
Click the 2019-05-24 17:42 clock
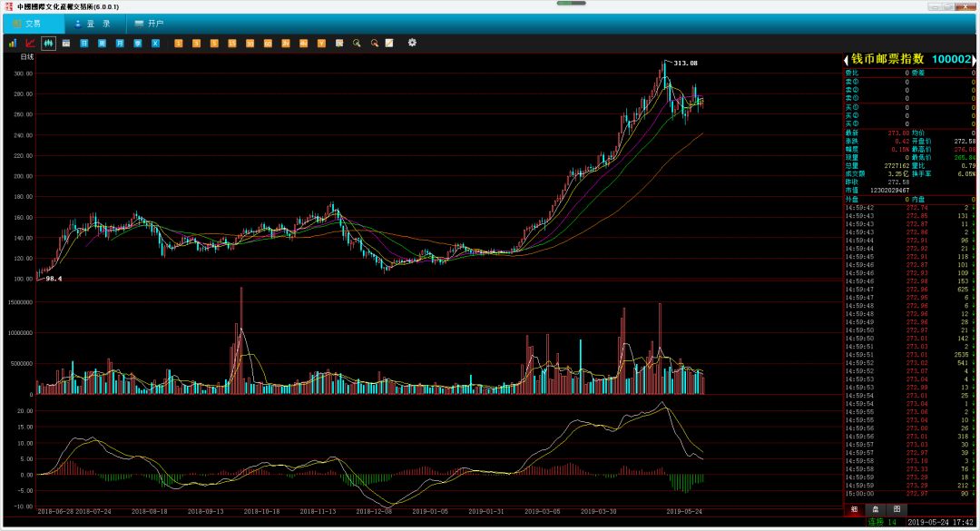pyautogui.click(x=941, y=522)
